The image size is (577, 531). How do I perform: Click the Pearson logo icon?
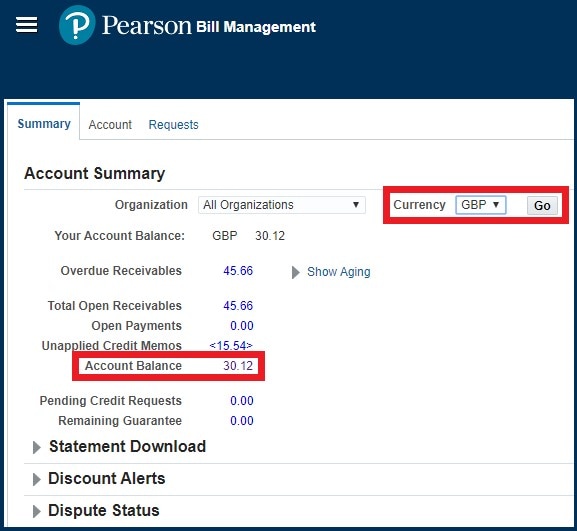[77, 25]
